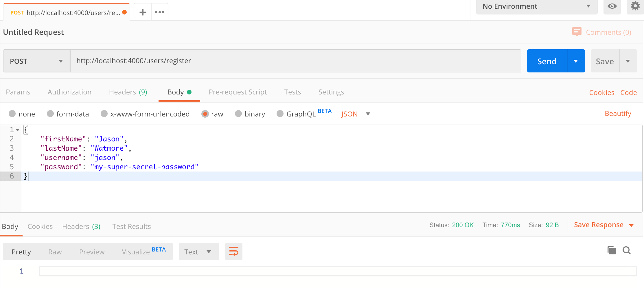Image resolution: width=644 pixels, height=288 pixels.
Task: Collapse JSON block with line 1 fold arrow
Action: click(x=18, y=130)
